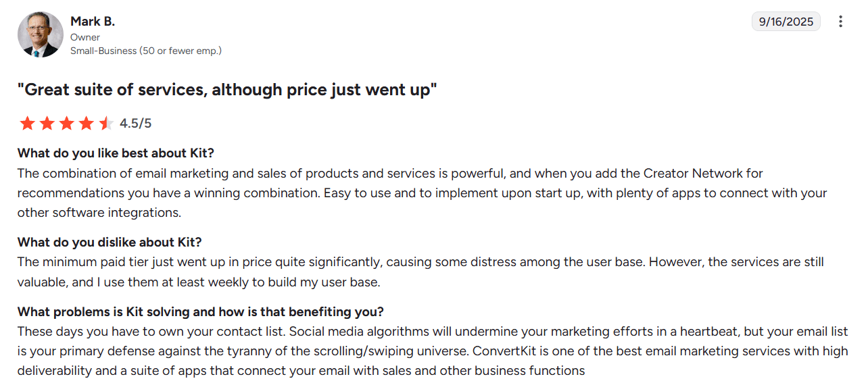868x383 pixels.
Task: Click the fourth rating star
Action: (x=86, y=123)
